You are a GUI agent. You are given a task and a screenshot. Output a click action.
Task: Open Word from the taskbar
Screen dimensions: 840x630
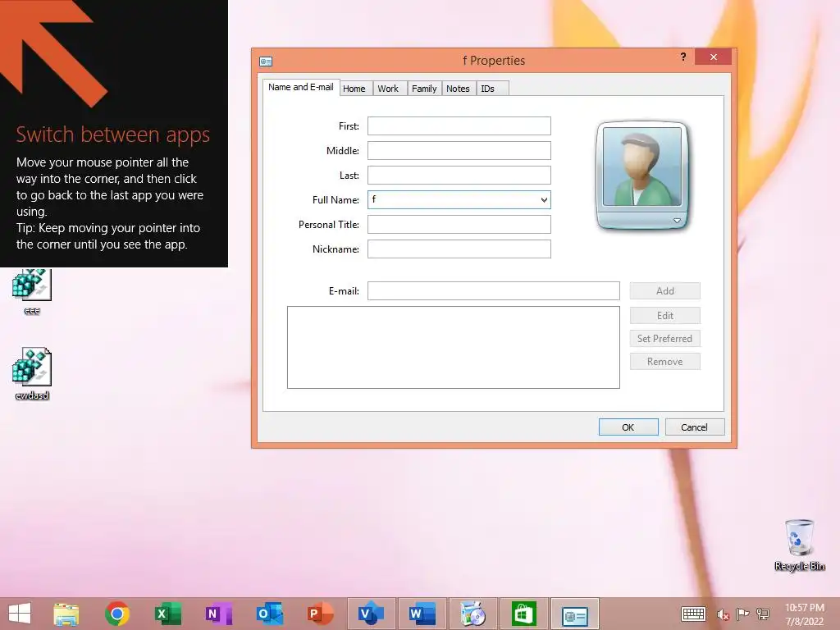click(422, 614)
